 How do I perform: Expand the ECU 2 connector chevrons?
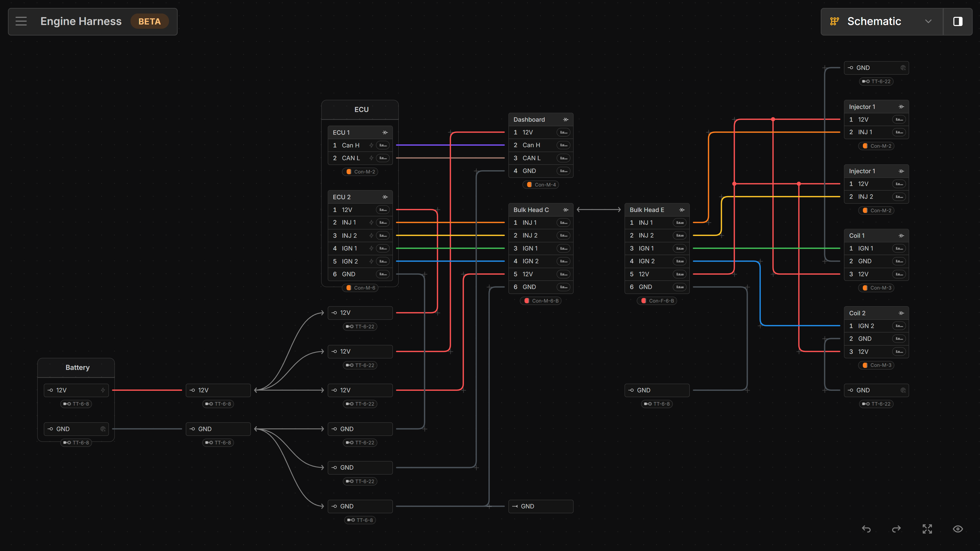pyautogui.click(x=385, y=197)
